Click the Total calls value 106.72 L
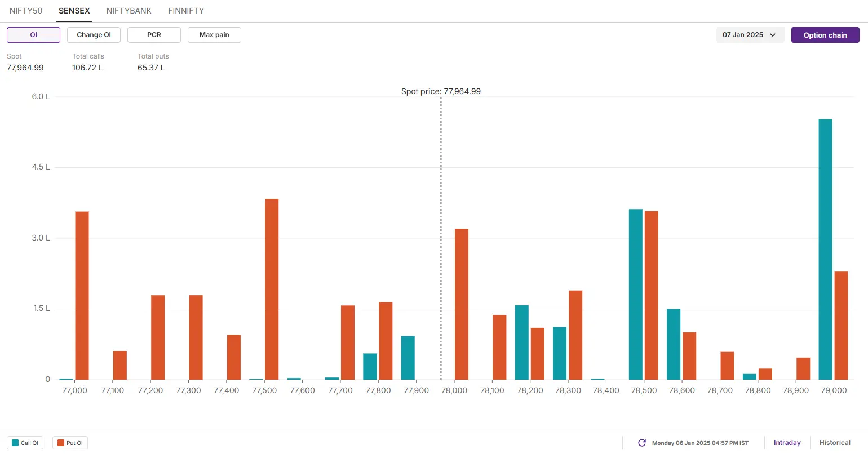This screenshot has width=868, height=454. click(87, 68)
